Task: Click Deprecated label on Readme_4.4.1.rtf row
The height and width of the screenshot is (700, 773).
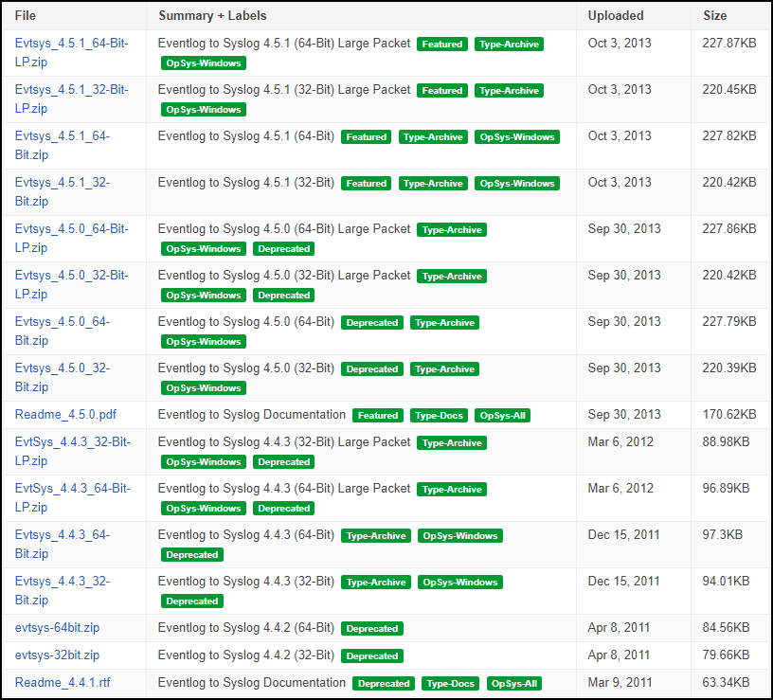Action: point(384,684)
